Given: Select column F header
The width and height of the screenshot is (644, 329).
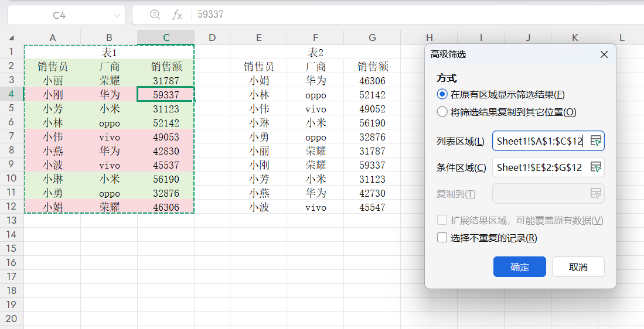Looking at the screenshot, I should (315, 37).
